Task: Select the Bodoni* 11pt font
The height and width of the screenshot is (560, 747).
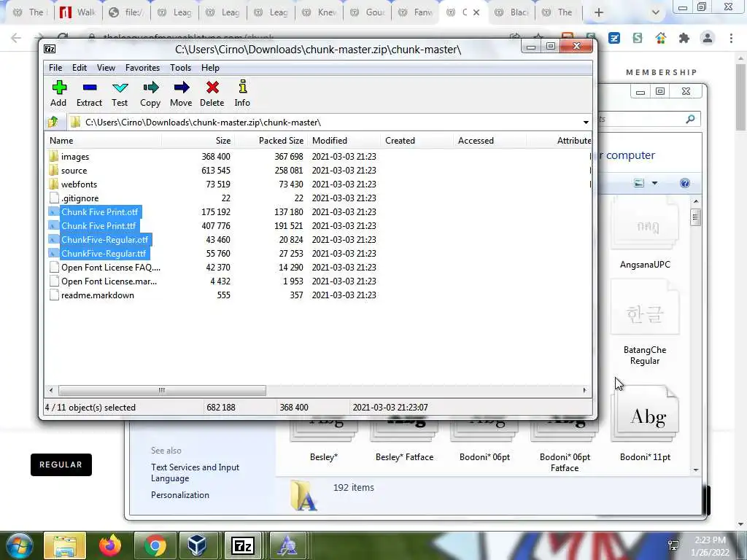Action: click(645, 425)
